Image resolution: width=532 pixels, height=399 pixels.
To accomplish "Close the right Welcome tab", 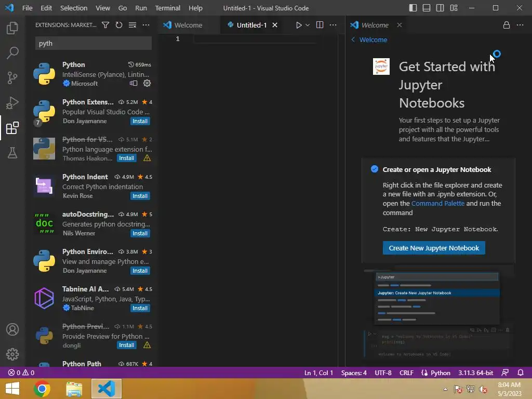I will click(x=400, y=25).
